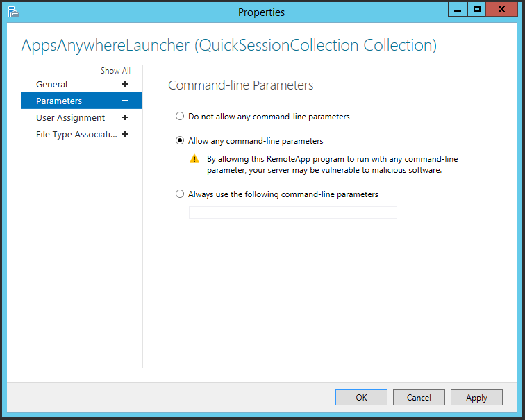Switch to the User Assignment page
The width and height of the screenshot is (525, 420).
click(x=70, y=118)
